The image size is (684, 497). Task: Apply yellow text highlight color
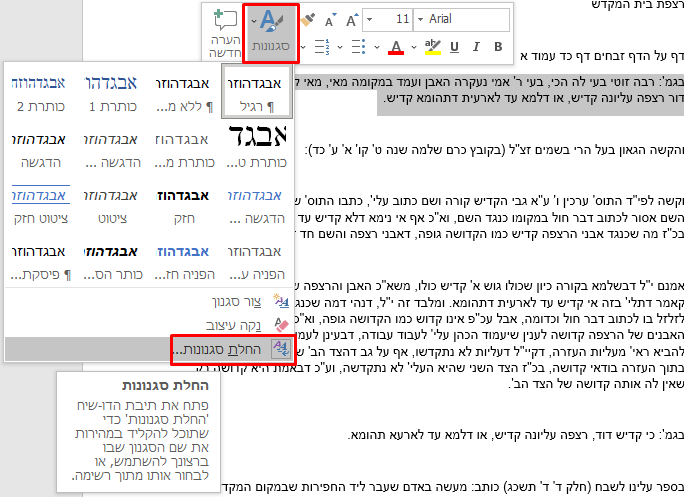coord(433,46)
